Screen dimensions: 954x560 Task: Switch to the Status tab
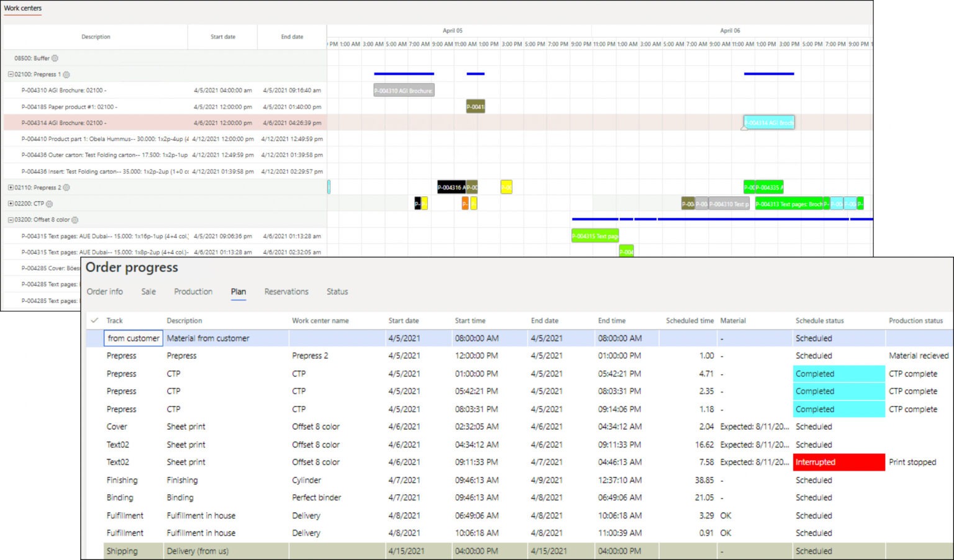pos(337,291)
